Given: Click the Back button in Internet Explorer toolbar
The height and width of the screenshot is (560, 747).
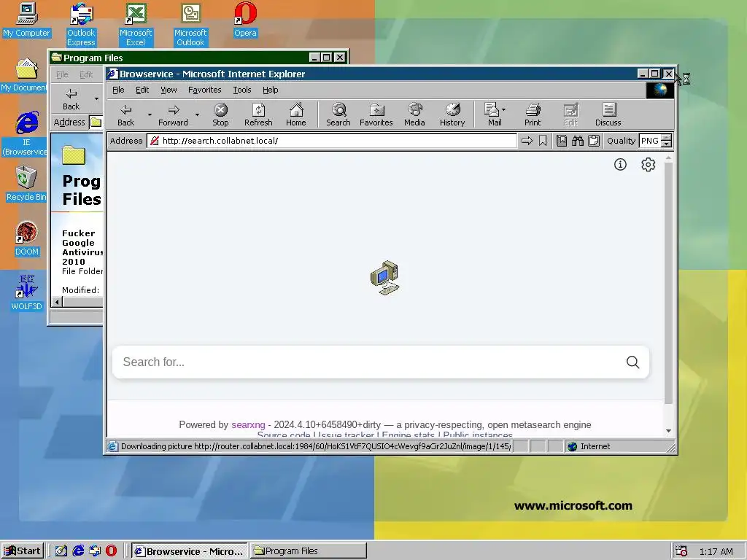Looking at the screenshot, I should [125, 114].
